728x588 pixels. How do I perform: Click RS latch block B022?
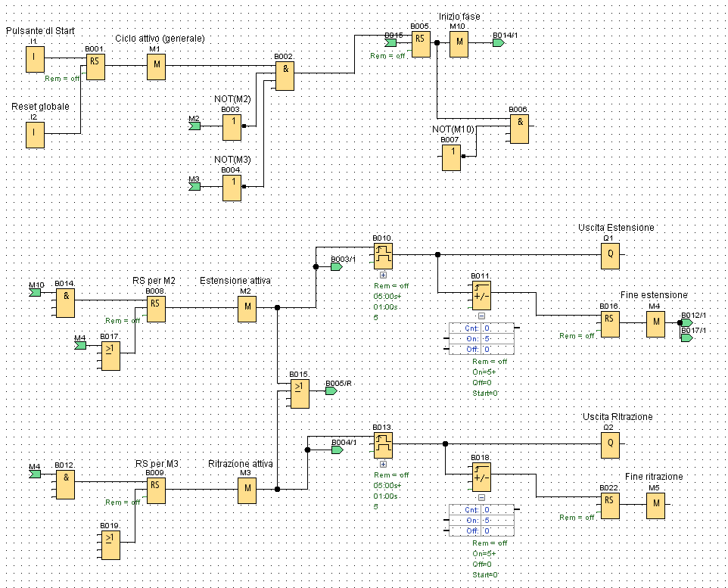[x=610, y=506]
